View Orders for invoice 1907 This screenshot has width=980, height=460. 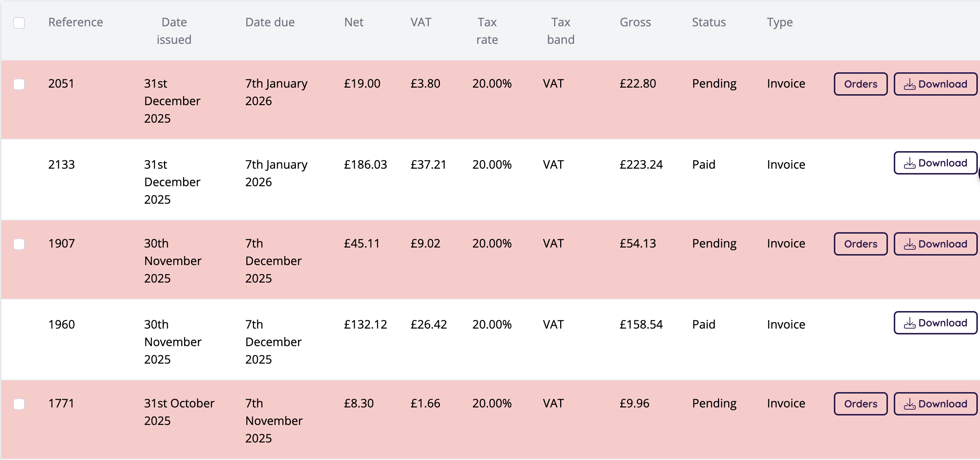[861, 244]
